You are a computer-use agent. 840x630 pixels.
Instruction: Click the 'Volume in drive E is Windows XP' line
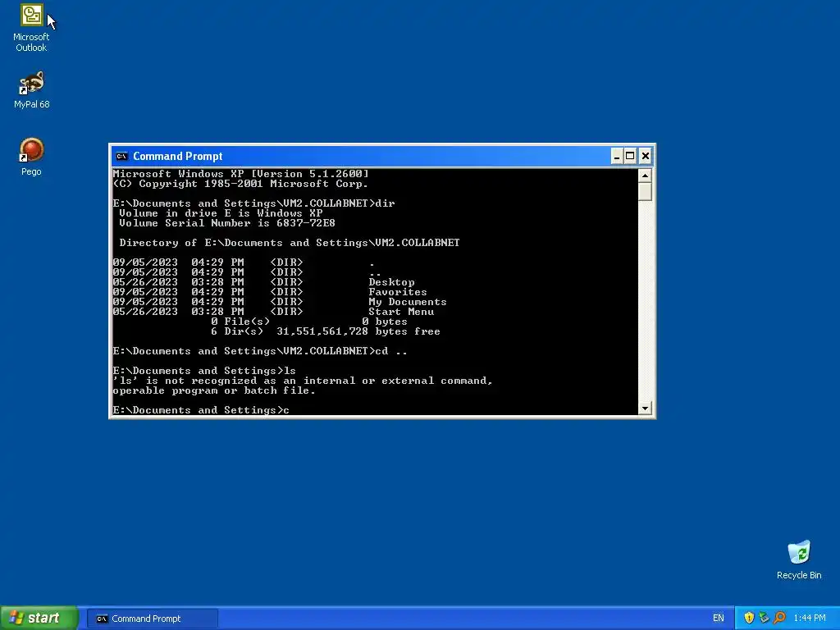[x=221, y=213]
